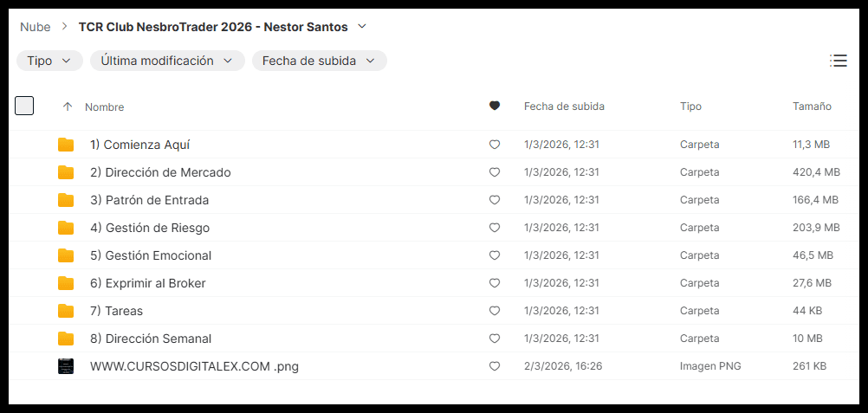Toggle the select all checkbox
The height and width of the screenshot is (413, 868).
click(x=24, y=106)
